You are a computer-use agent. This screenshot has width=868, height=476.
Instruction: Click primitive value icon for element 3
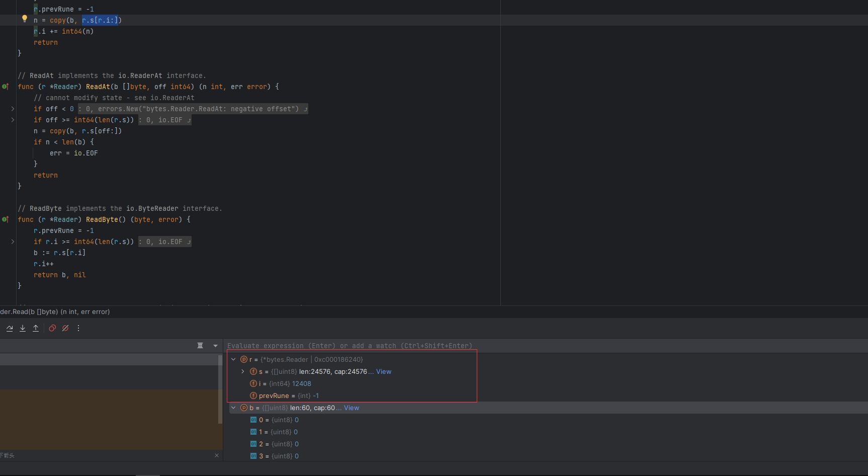click(x=253, y=456)
